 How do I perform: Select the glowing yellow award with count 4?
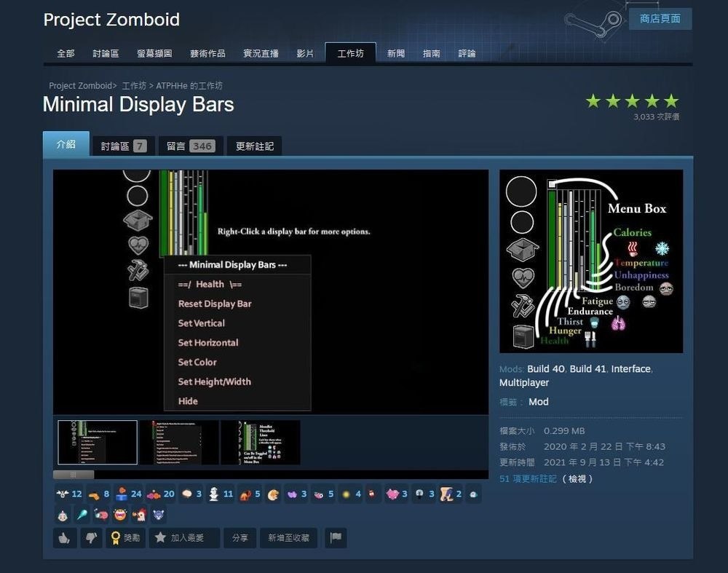tap(351, 494)
